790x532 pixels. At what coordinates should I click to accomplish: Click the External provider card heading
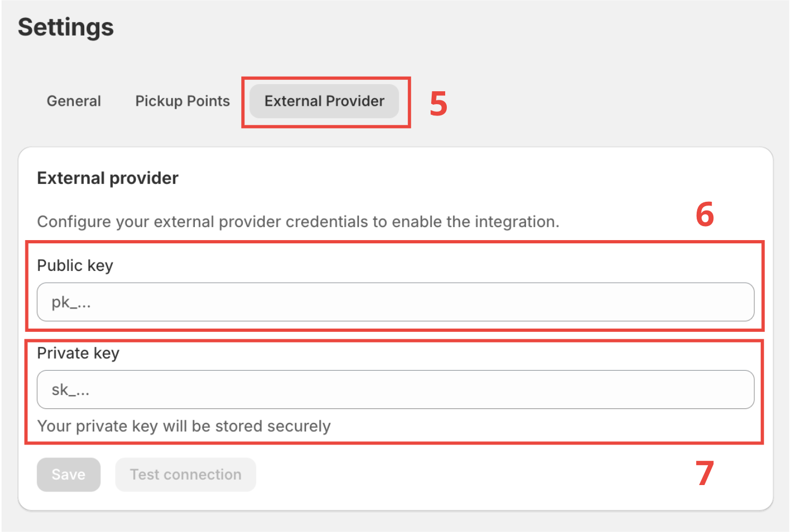[x=107, y=178]
